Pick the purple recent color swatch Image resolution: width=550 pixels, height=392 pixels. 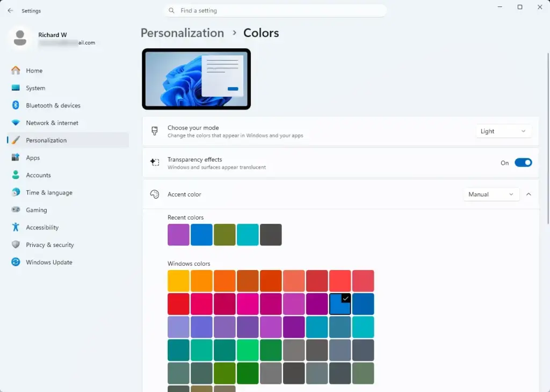178,235
